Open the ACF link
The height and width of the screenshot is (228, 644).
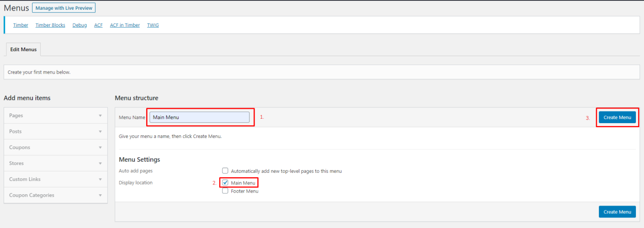pos(98,25)
